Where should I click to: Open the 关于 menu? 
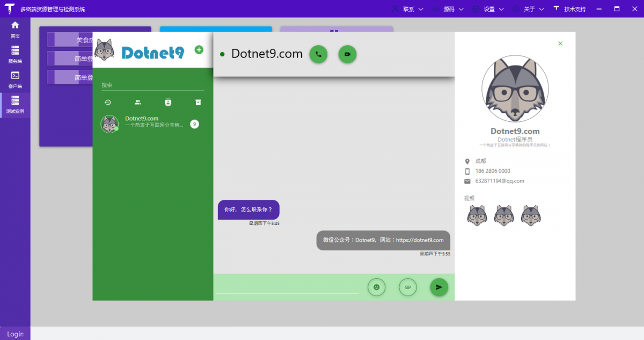pyautogui.click(x=528, y=9)
